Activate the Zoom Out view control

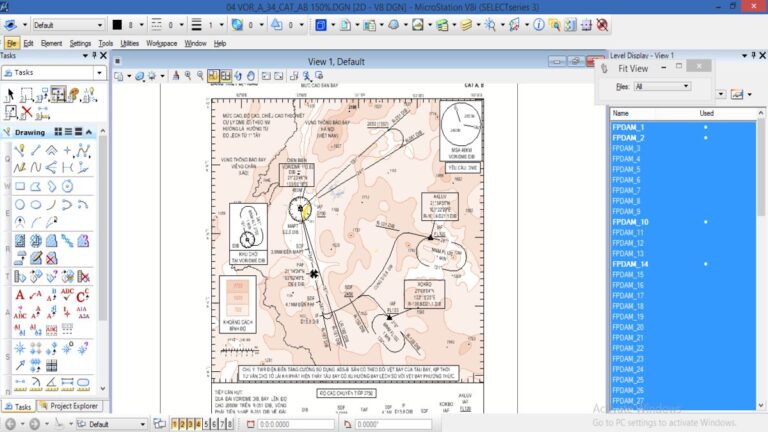200,75
